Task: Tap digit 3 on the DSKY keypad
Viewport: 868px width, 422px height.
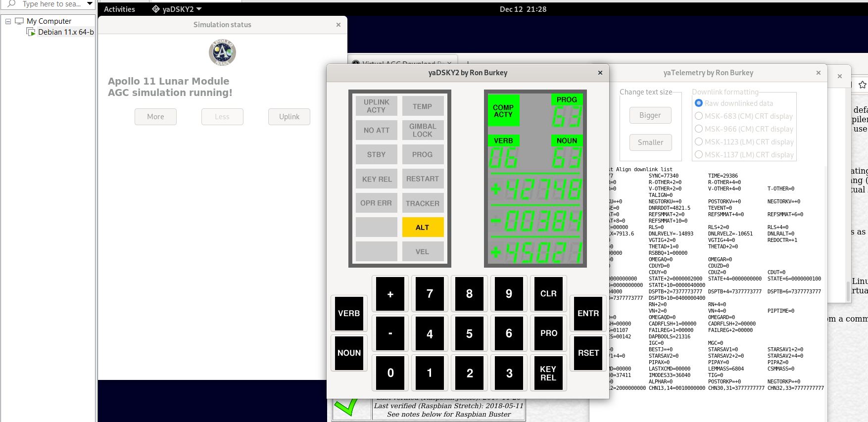Action: (x=509, y=373)
